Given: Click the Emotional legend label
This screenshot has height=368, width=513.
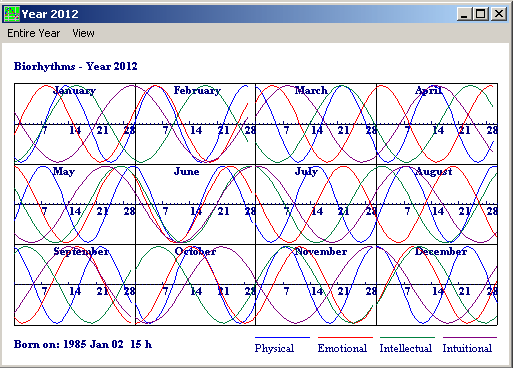Looking at the screenshot, I should (x=342, y=348).
